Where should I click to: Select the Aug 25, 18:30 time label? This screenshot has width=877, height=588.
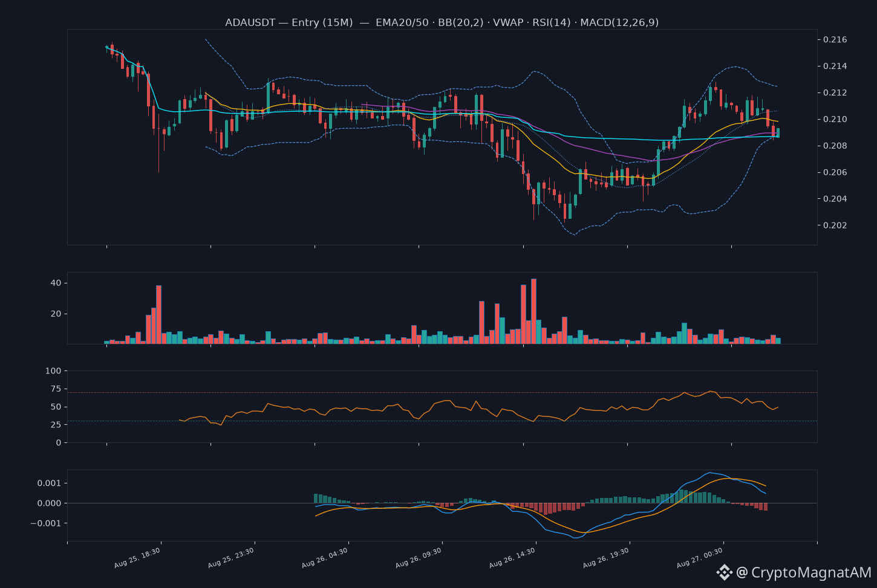[137, 558]
